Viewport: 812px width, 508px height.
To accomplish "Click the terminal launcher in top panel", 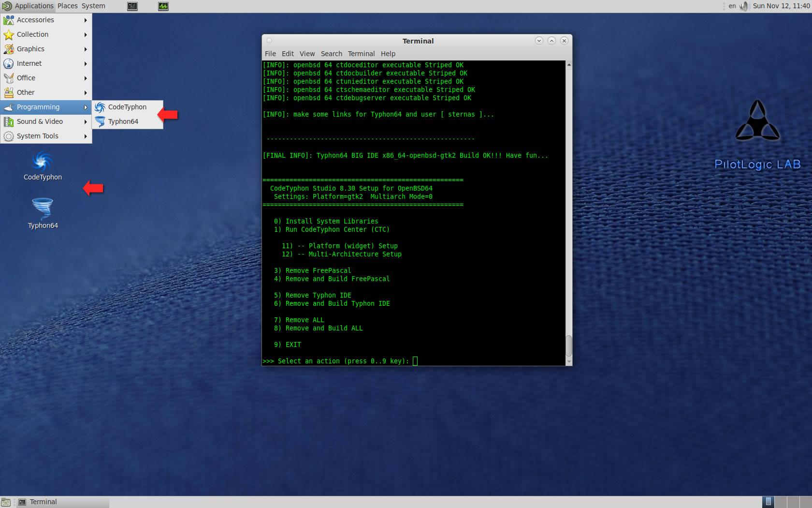I will [132, 6].
